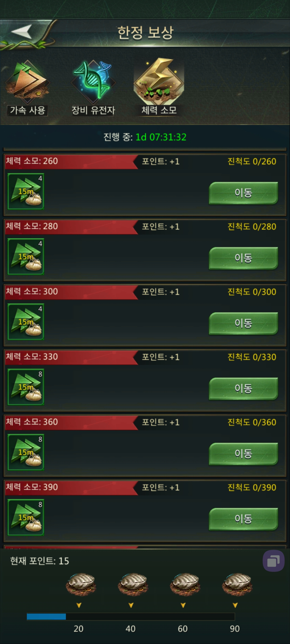This screenshot has height=644, width=290.
Task: Tap 이동 button in the 300 stamina row
Action: click(x=243, y=323)
